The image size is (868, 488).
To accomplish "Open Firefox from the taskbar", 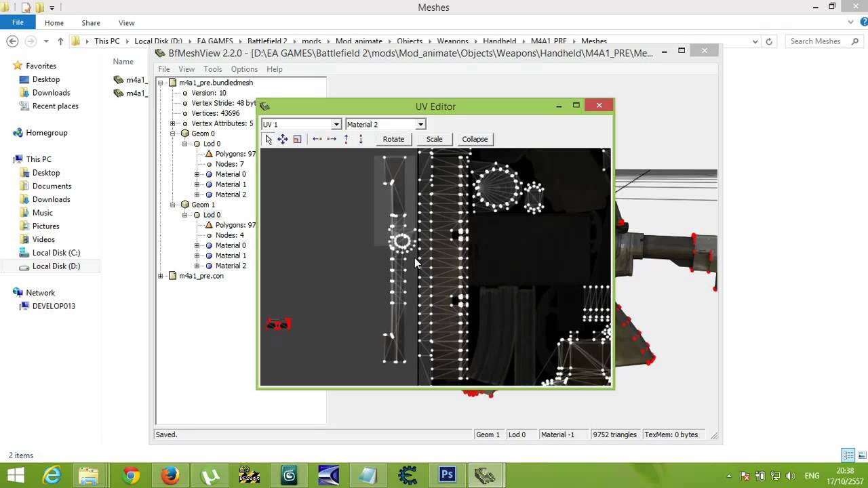I will coord(170,476).
